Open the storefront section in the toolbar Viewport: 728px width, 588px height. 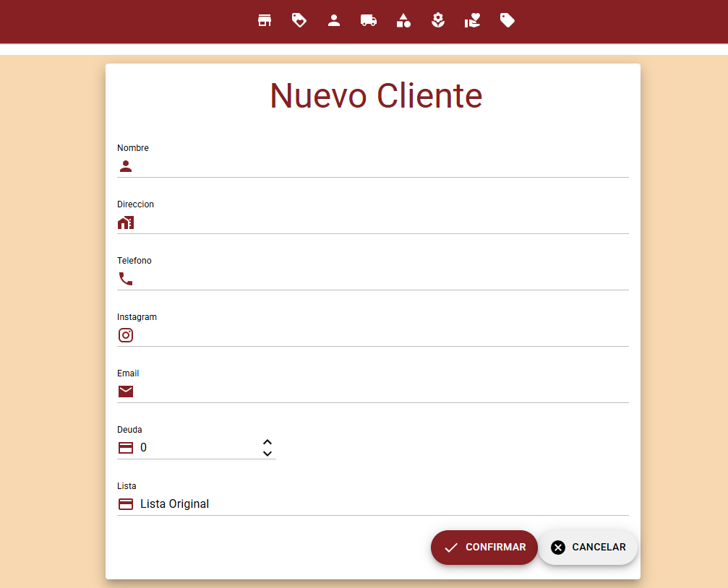click(x=265, y=20)
